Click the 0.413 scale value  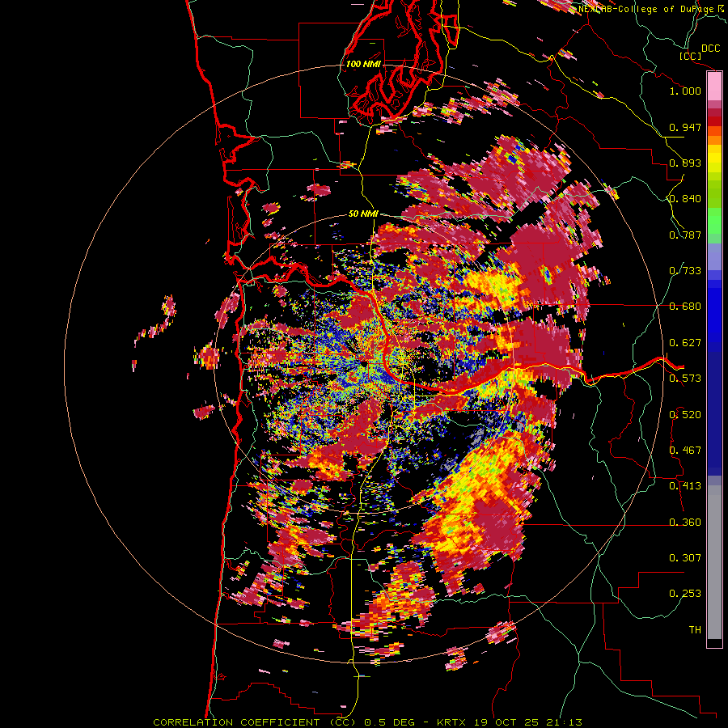(x=685, y=486)
